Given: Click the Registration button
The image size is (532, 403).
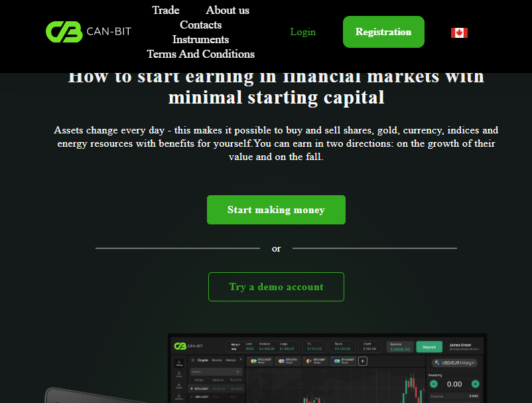Looking at the screenshot, I should tap(383, 32).
